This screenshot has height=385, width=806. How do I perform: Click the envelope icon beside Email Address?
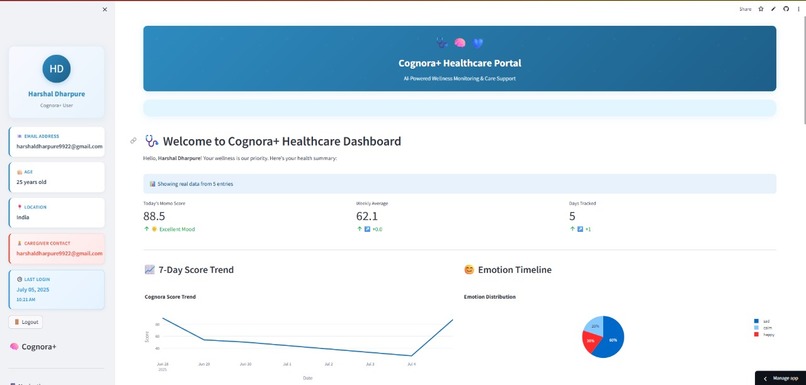[20, 136]
